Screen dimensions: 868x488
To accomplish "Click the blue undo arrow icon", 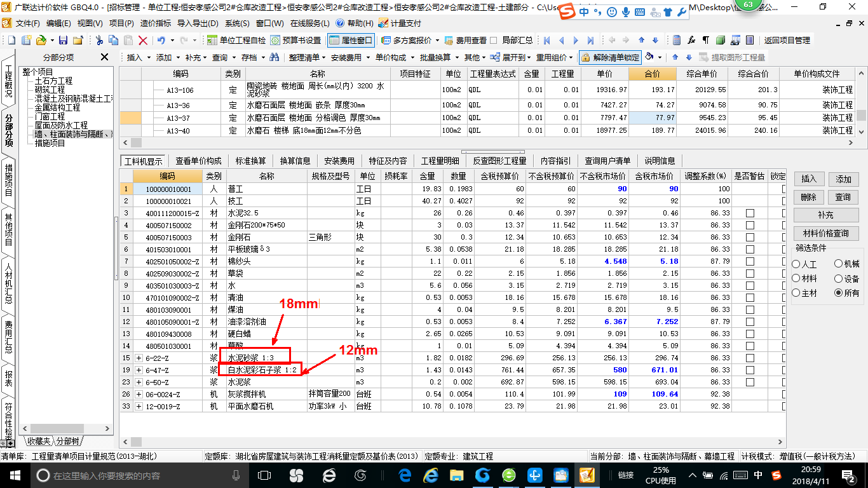I will (x=161, y=40).
